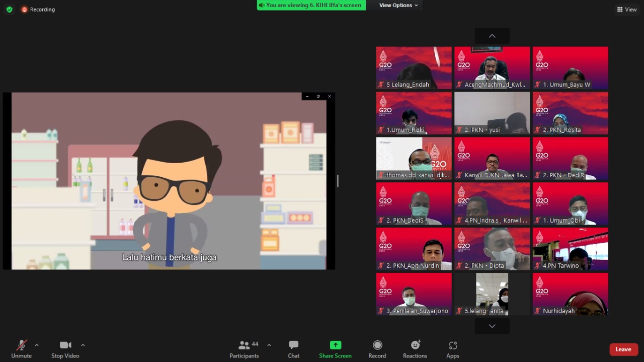Click the Recording indicator at top left
644x362 pixels.
(x=38, y=10)
